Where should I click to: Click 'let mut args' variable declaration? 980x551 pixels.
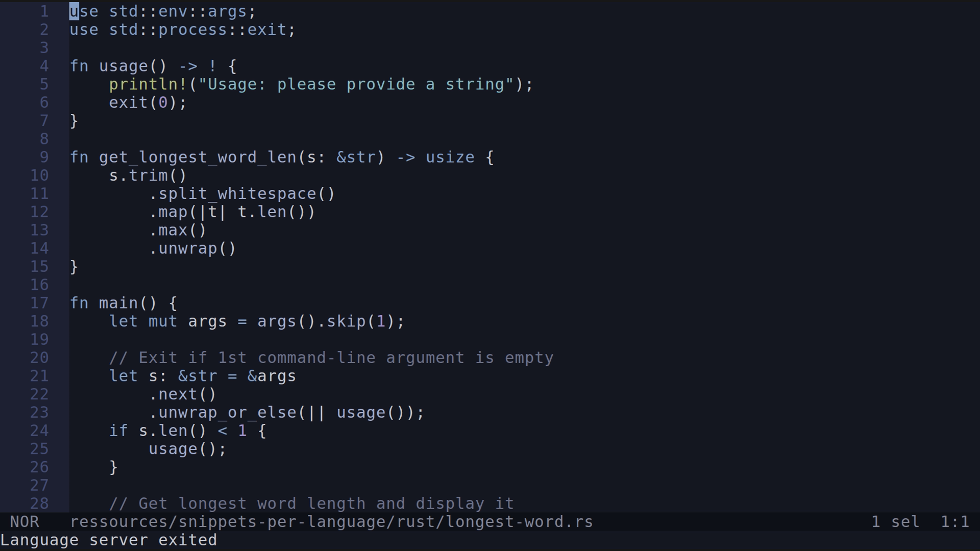[168, 322]
